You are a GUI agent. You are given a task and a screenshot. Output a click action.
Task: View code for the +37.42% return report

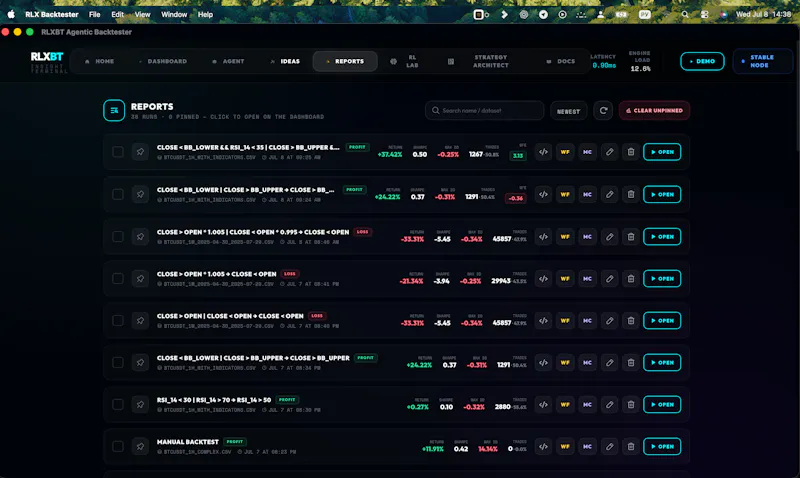[543, 152]
